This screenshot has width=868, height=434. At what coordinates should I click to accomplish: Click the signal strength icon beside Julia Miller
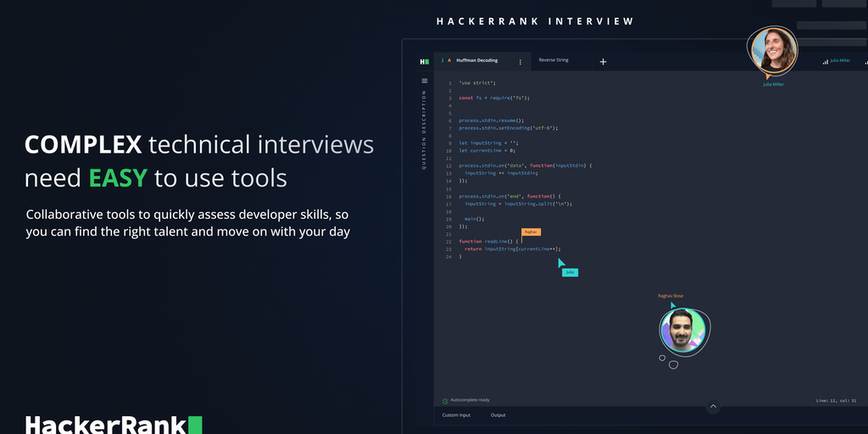(826, 61)
